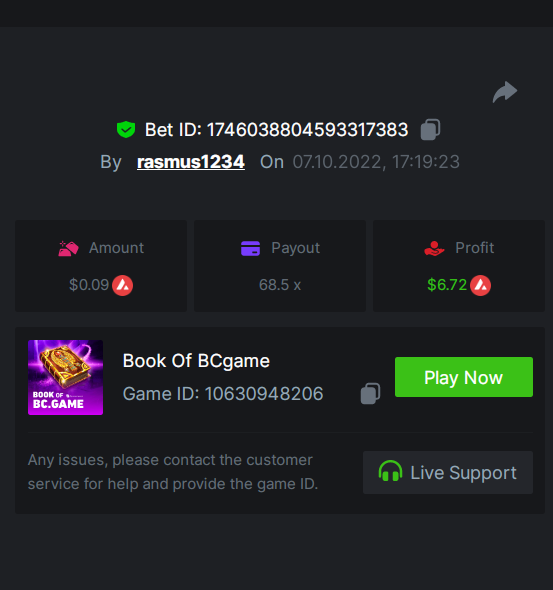
Task: Select the Bet ID number text
Action: tap(307, 130)
